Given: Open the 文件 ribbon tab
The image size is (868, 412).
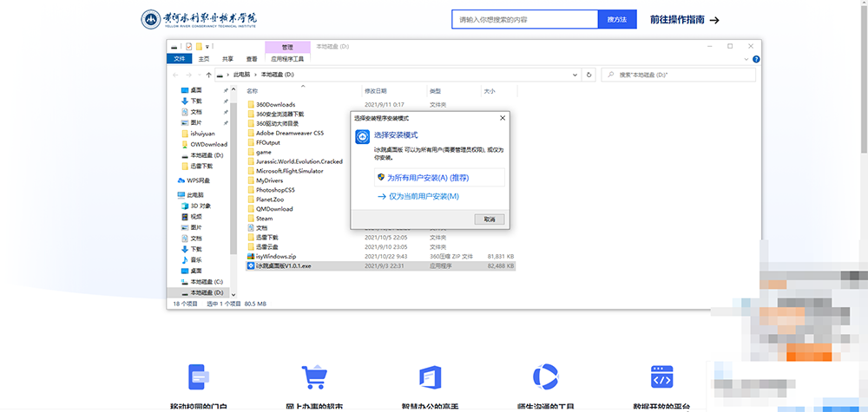Looking at the screenshot, I should tap(180, 59).
